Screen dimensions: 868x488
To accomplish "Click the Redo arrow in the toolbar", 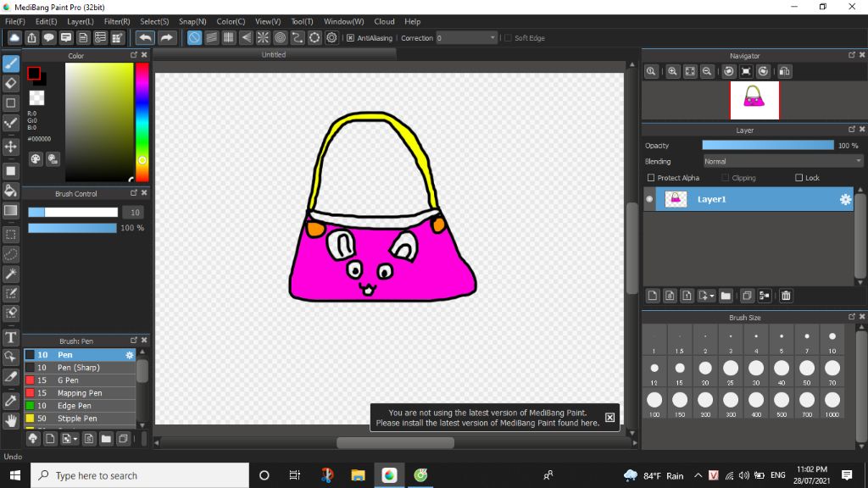I will coord(166,37).
